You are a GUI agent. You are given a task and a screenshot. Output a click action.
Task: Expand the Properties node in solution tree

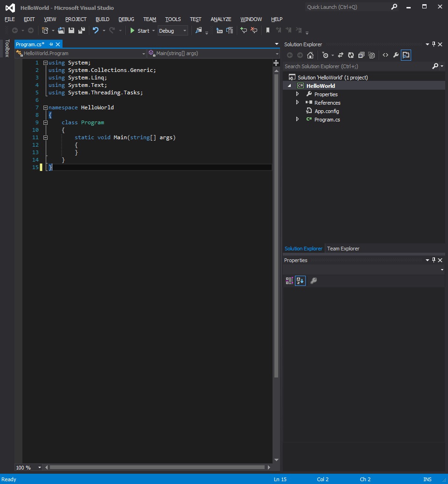297,94
